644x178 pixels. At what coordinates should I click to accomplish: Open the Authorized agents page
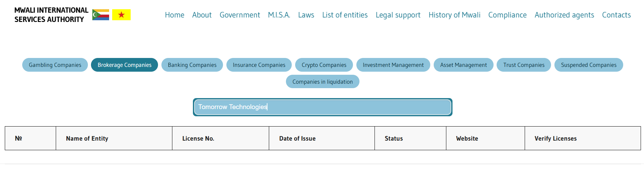(x=564, y=15)
